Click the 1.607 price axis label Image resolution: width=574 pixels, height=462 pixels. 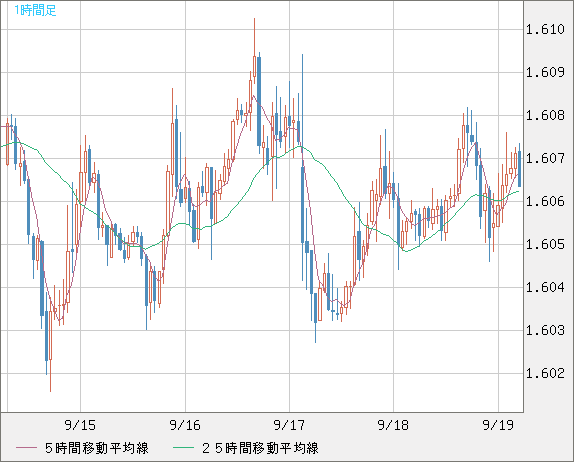545,158
